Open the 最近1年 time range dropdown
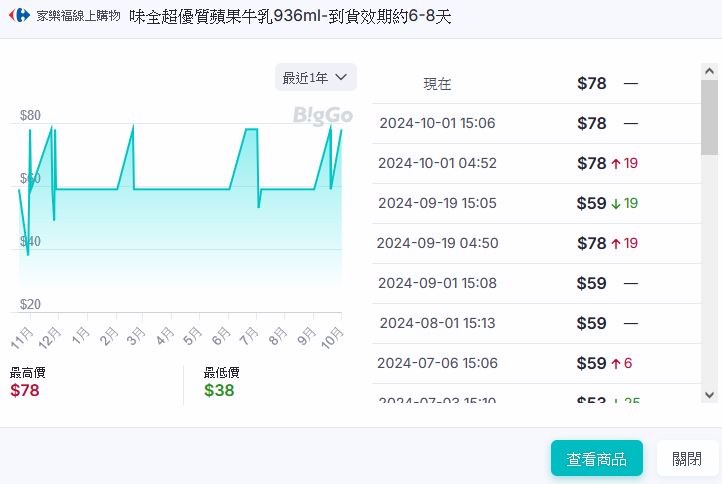This screenshot has height=484, width=722. (x=315, y=78)
